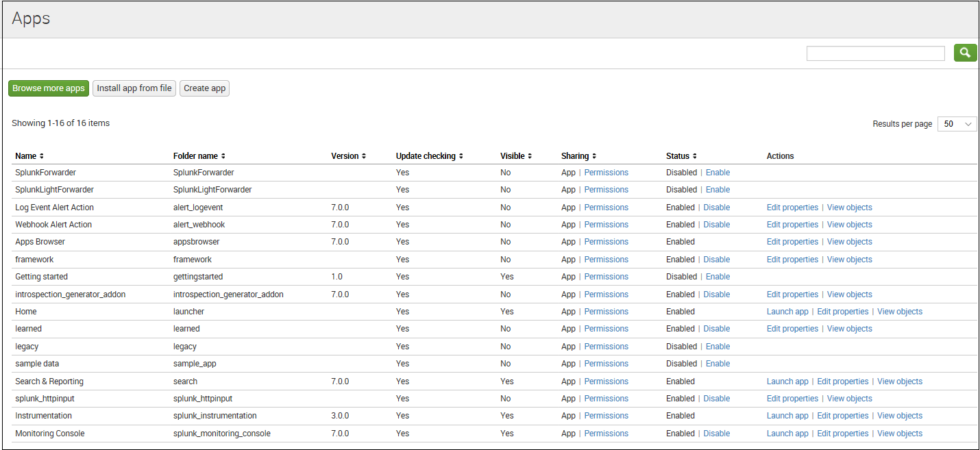
Task: Sort by Sharing column header
Action: [579, 156]
